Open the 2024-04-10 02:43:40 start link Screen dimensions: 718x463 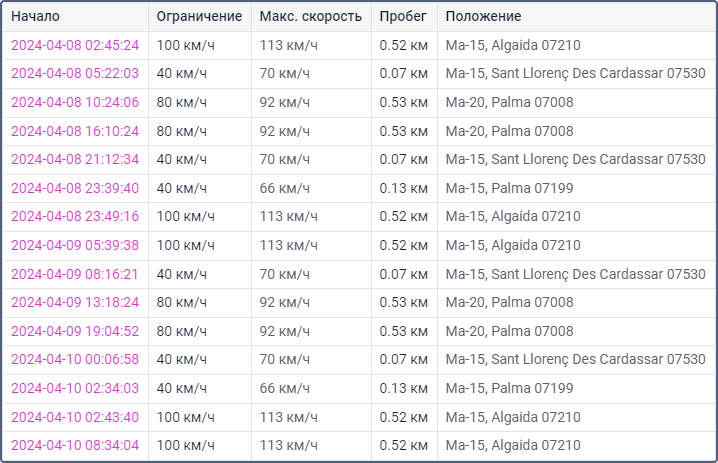pyautogui.click(x=75, y=417)
